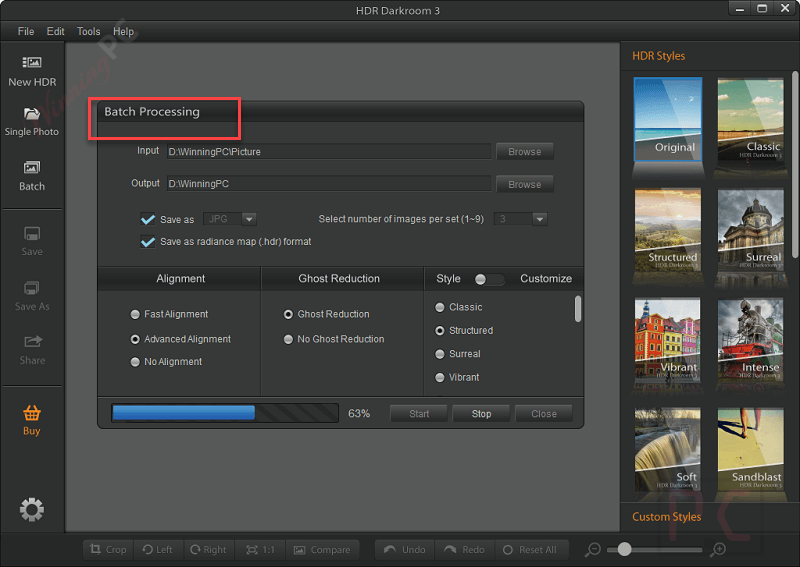Open Single Photo from sidebar
Viewport: 800px width, 567px height.
point(32,121)
